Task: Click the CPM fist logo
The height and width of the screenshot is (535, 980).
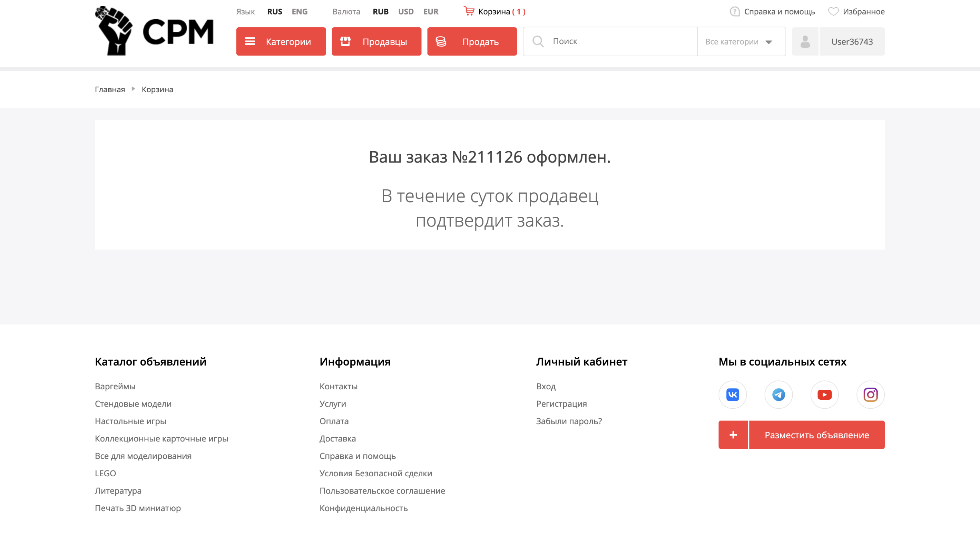Action: tap(154, 31)
